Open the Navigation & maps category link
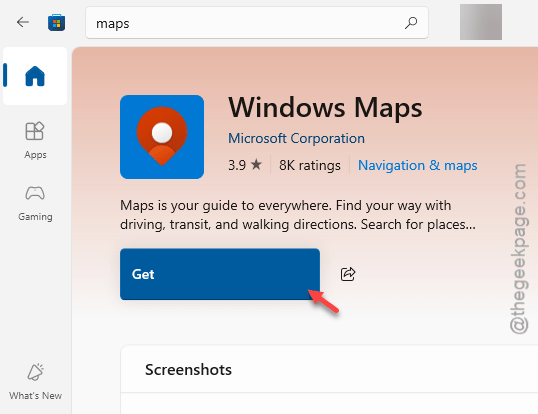Image resolution: width=538 pixels, height=414 pixels. 418,165
